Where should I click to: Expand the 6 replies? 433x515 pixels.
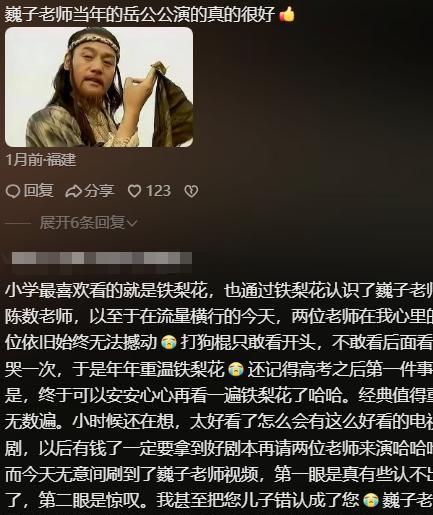pyautogui.click(x=88, y=223)
